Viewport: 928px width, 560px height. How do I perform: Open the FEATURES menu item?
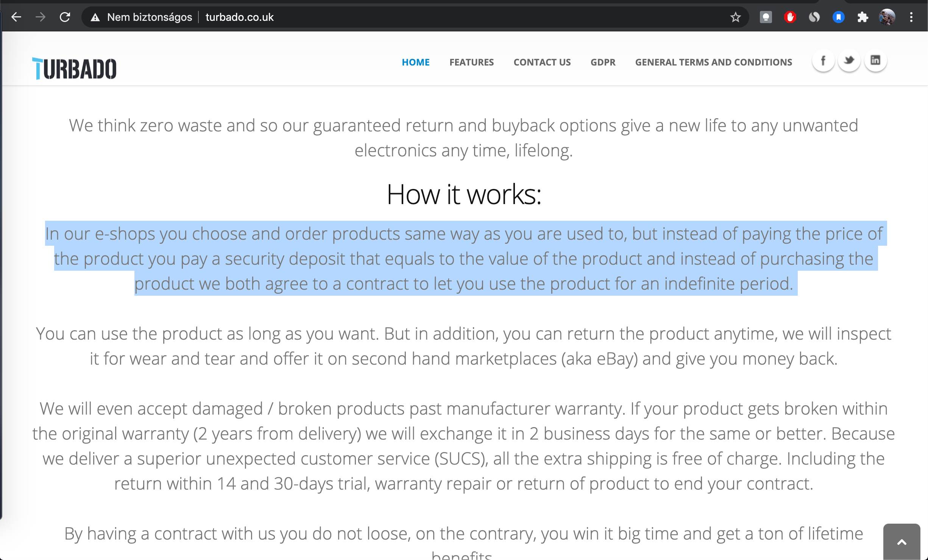[x=471, y=62]
